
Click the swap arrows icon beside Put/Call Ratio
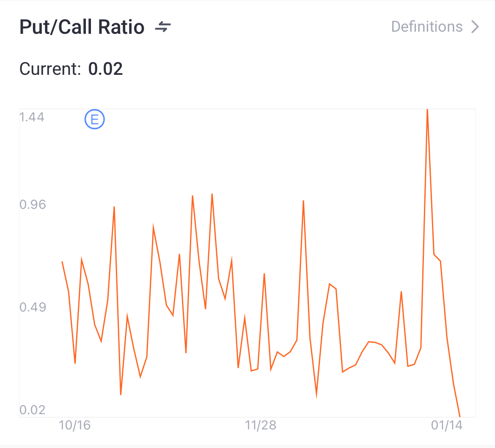click(163, 27)
